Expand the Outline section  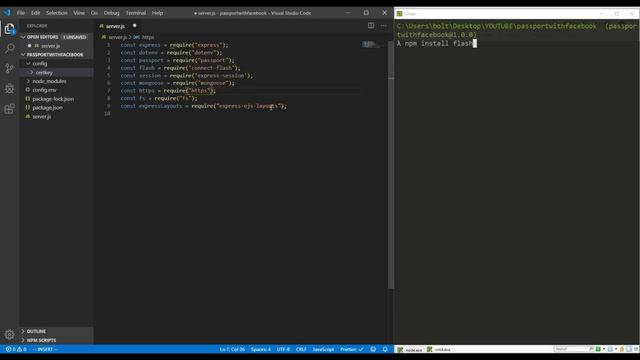36,331
